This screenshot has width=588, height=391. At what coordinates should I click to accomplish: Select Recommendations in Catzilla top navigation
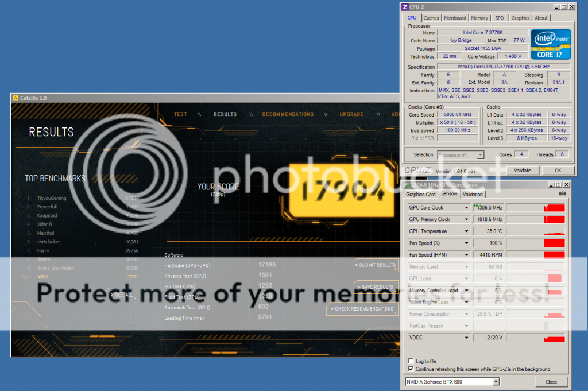tap(288, 114)
